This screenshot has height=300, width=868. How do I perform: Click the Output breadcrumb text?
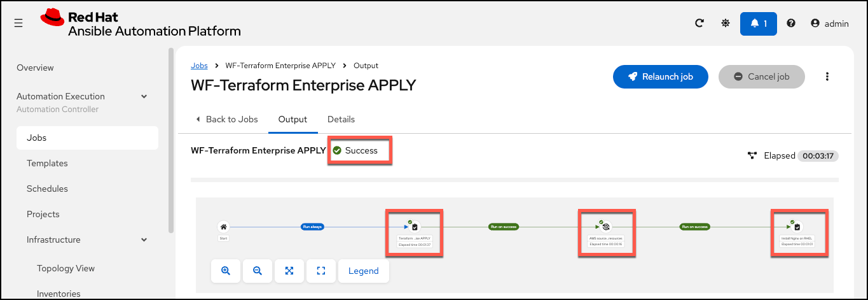[x=366, y=66]
